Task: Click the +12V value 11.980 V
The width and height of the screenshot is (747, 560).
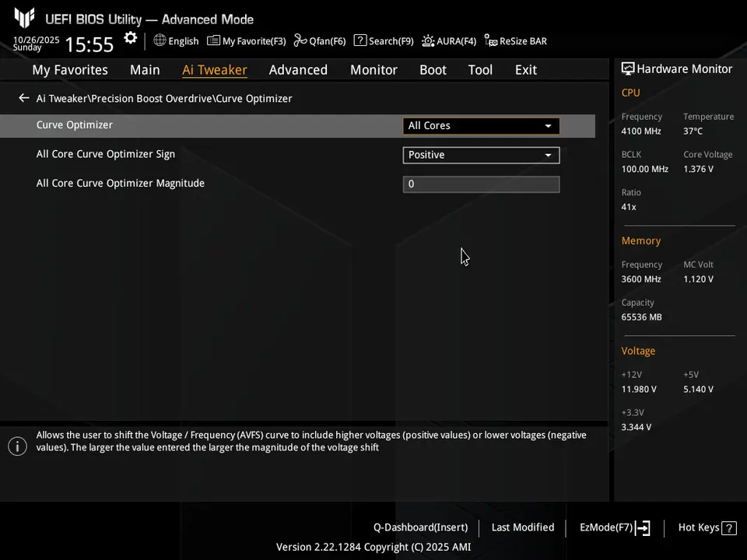Action: tap(639, 390)
